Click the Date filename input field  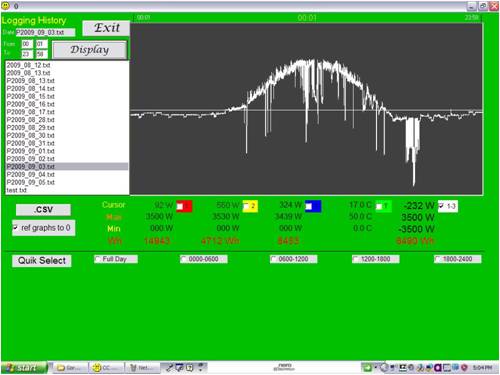pos(45,32)
